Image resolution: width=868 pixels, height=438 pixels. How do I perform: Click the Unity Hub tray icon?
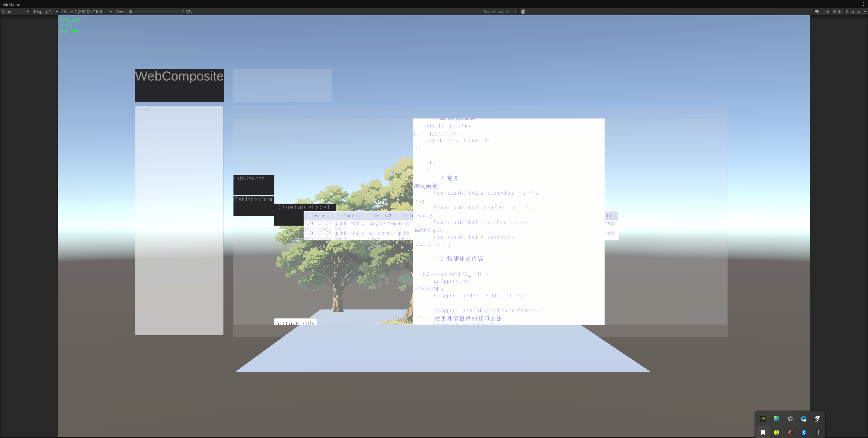(x=790, y=419)
